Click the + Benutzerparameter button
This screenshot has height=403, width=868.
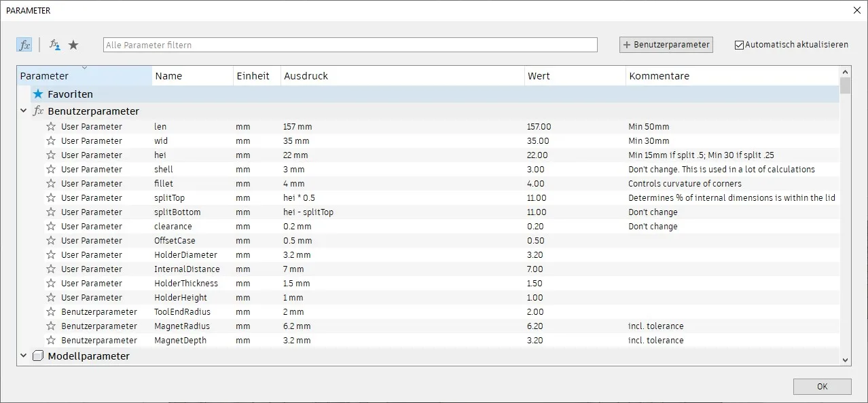(x=666, y=45)
